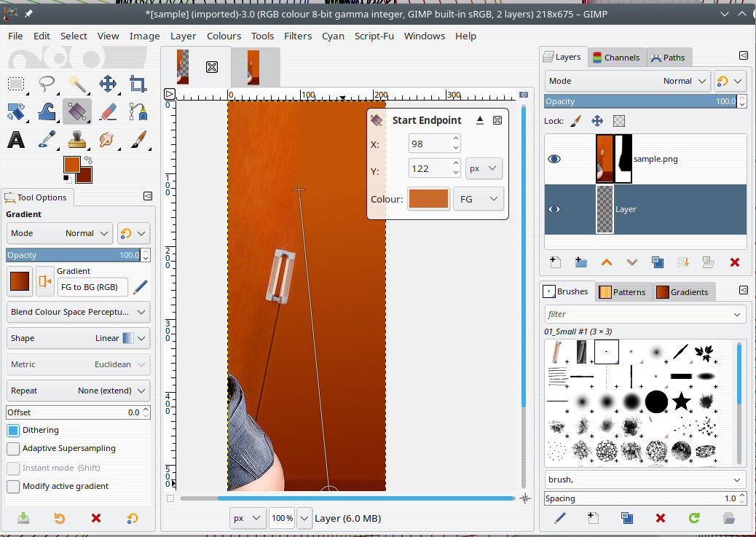The width and height of the screenshot is (756, 537).
Task: Select the Free Select lasso tool
Action: [x=47, y=84]
